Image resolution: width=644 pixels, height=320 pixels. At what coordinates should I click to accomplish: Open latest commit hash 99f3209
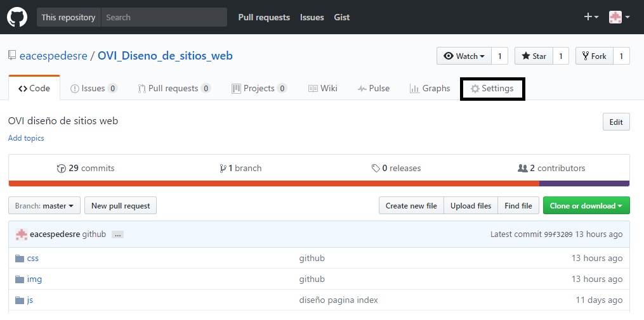[x=558, y=234]
